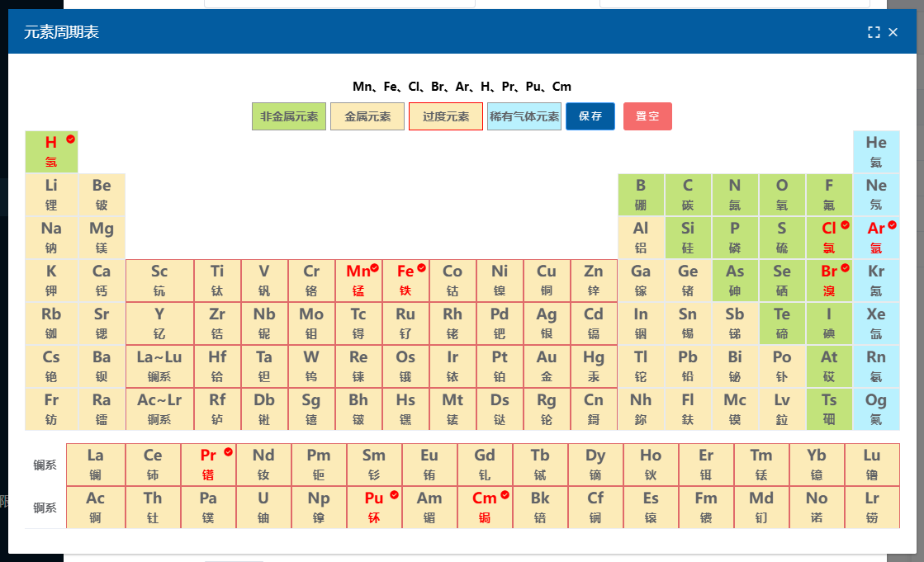Click the La~Lu 镧系 cell
Screen dimensions: 924x562
[159, 366]
